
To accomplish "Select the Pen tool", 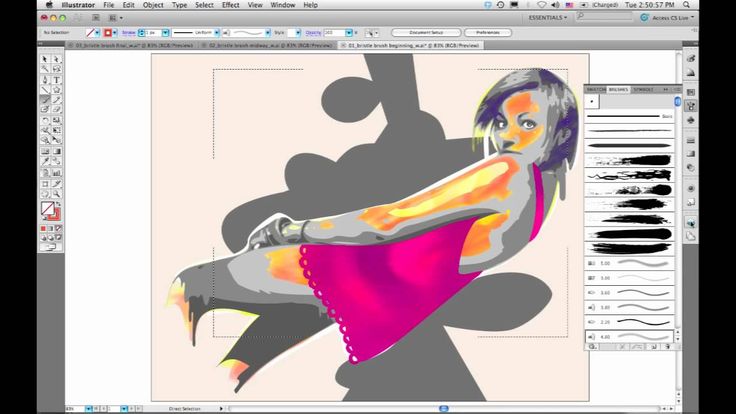I will coord(45,80).
